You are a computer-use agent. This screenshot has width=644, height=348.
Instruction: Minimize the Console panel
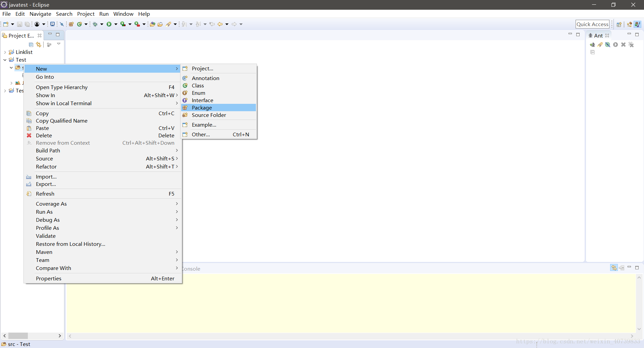pyautogui.click(x=629, y=267)
